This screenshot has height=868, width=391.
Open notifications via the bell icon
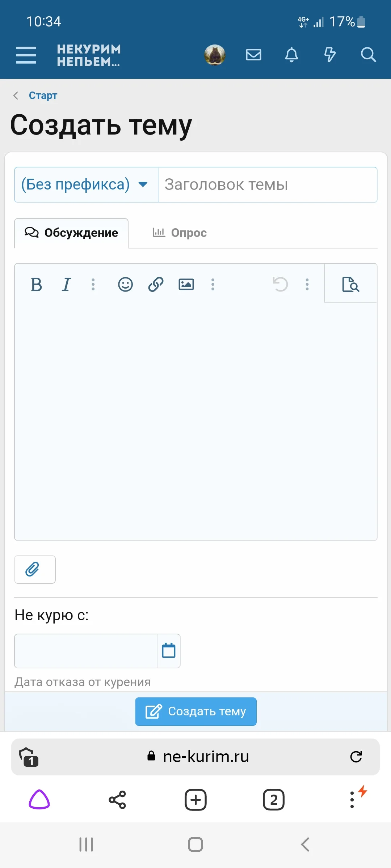click(x=291, y=55)
